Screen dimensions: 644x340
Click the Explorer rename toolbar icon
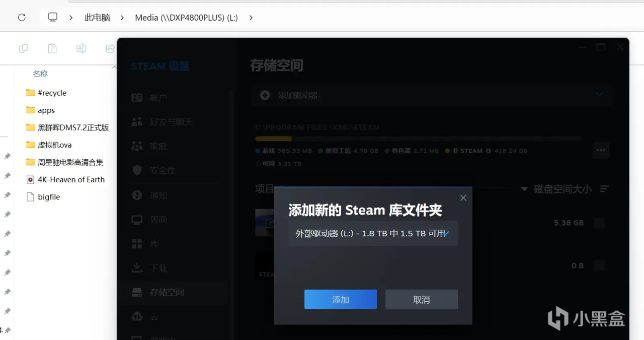coord(81,48)
